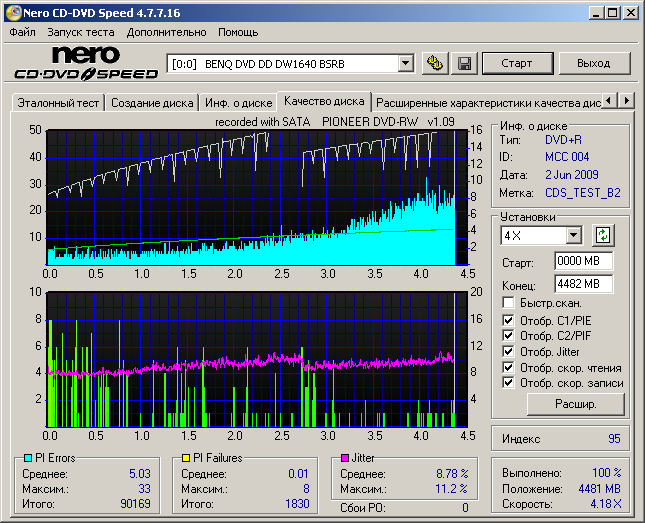Open the options icon beside the drive selector

coord(435,64)
